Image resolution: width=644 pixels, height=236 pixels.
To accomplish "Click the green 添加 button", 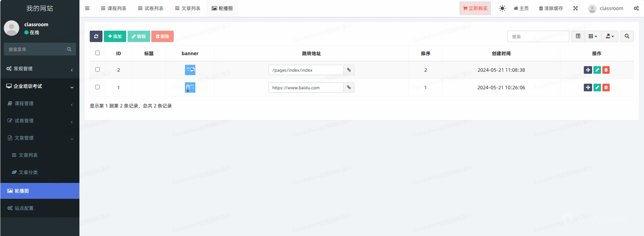I will click(x=115, y=36).
